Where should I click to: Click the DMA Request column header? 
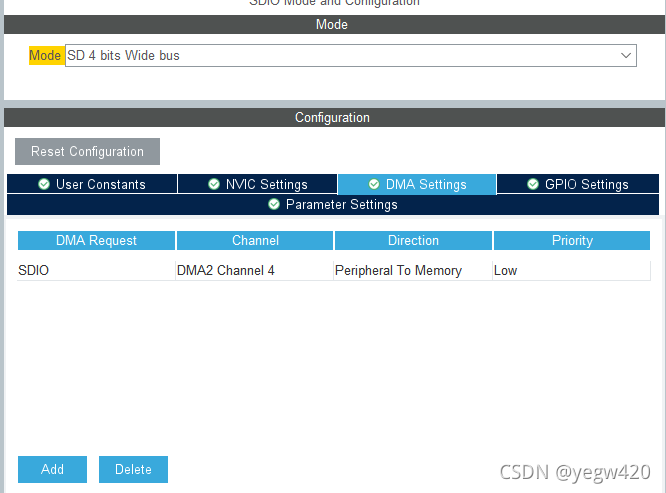click(x=96, y=240)
